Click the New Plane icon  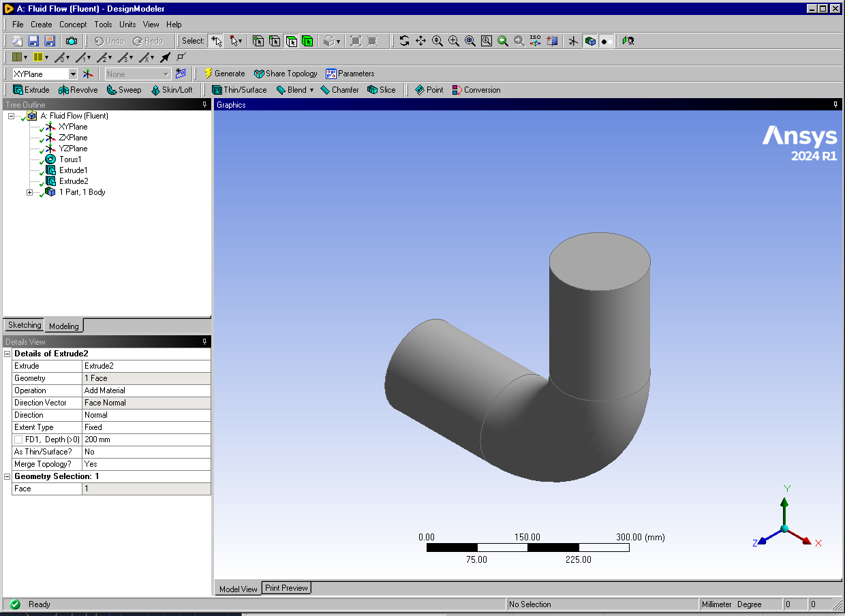(88, 74)
